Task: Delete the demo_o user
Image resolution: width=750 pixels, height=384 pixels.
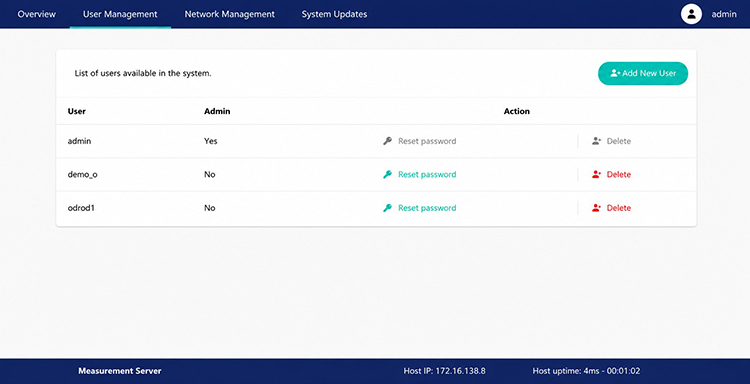Action: click(x=618, y=175)
